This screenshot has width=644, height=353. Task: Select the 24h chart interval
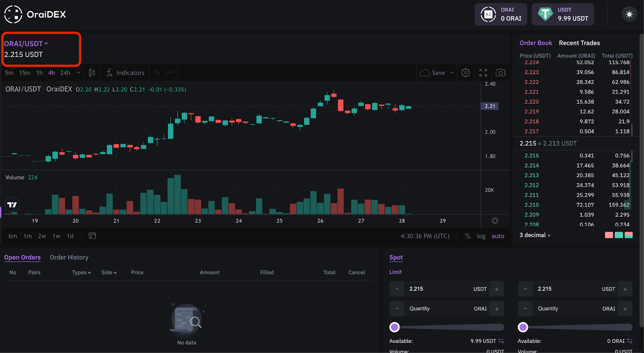point(65,73)
